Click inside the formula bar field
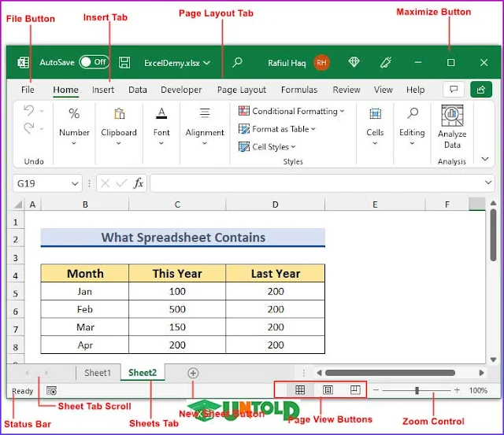 point(317,183)
